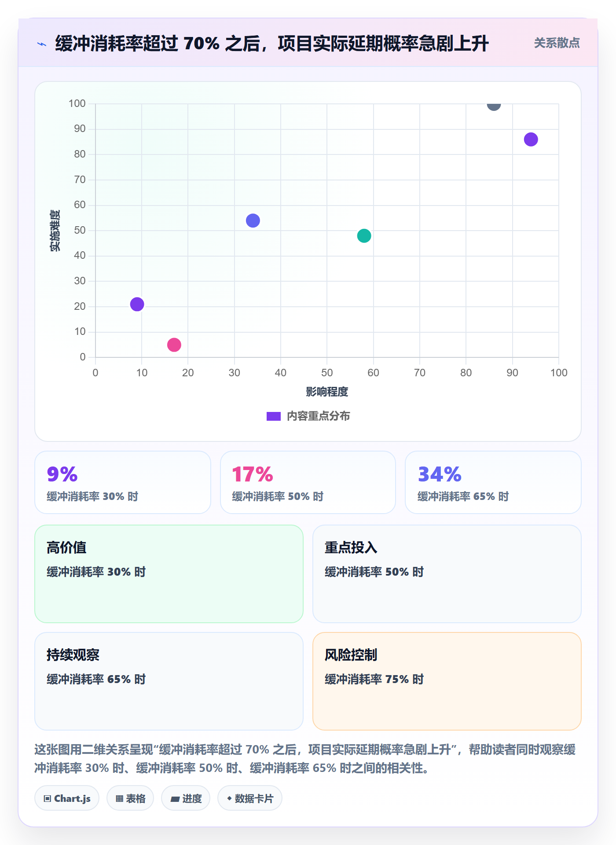
Task: Click the 进度 tag
Action: point(186,798)
